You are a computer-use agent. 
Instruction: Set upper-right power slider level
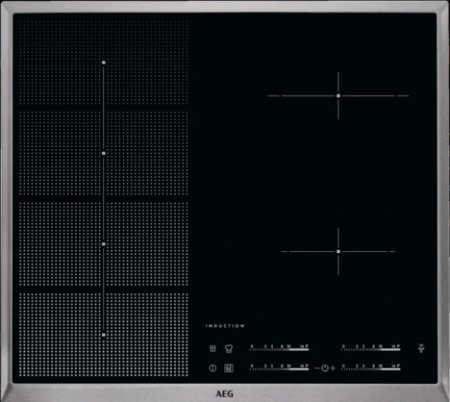(371, 348)
